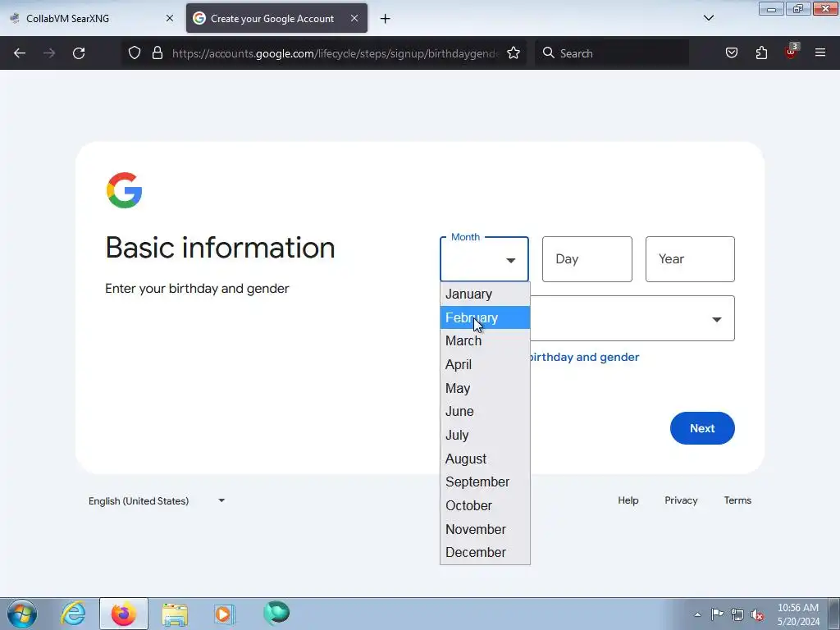Choose February in the month list

(485, 317)
